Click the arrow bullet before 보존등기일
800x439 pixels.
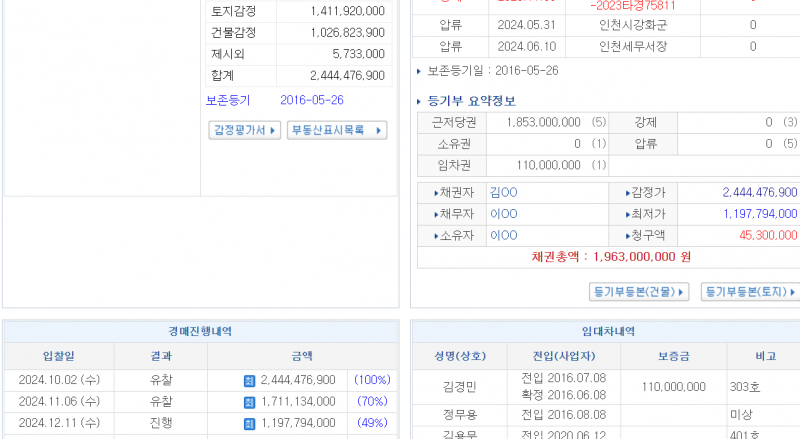(x=419, y=71)
